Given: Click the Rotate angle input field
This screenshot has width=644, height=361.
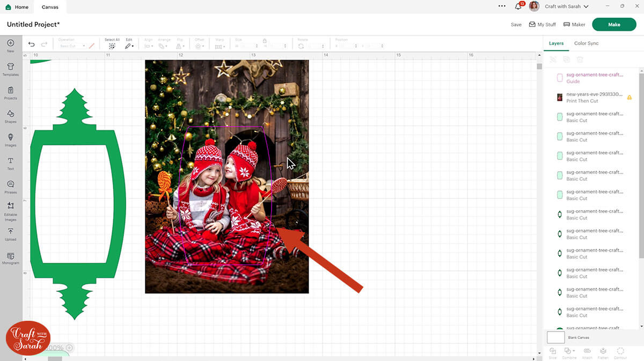Looking at the screenshot, I should [316, 47].
